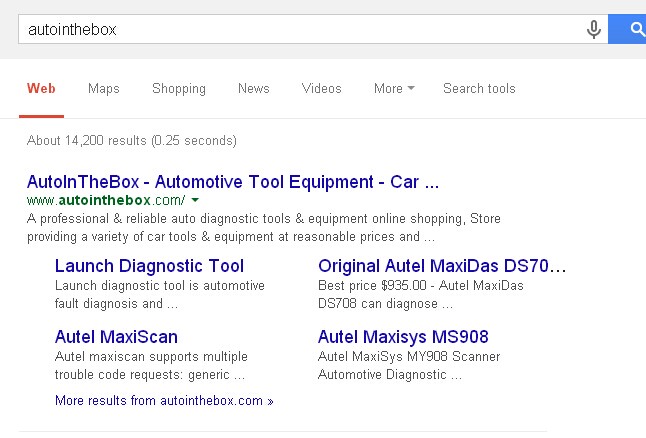The width and height of the screenshot is (646, 438).
Task: Visit the Autel MaxiScan sitelink
Action: click(116, 337)
